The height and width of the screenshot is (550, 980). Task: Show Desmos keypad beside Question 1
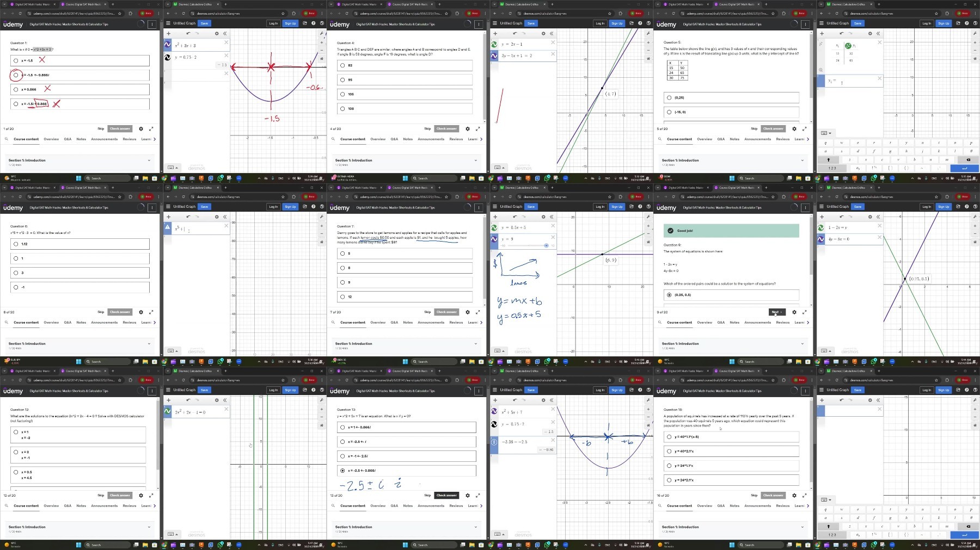pos(173,168)
